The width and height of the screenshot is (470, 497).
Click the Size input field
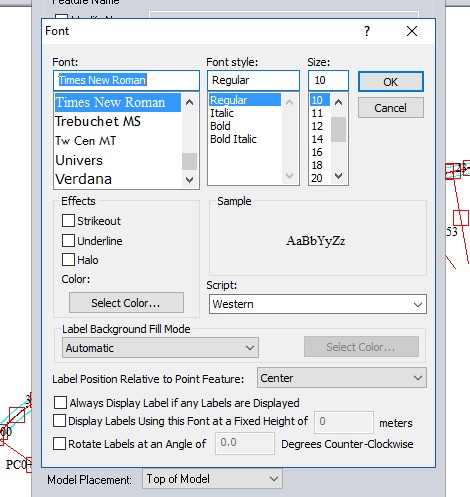pos(328,80)
